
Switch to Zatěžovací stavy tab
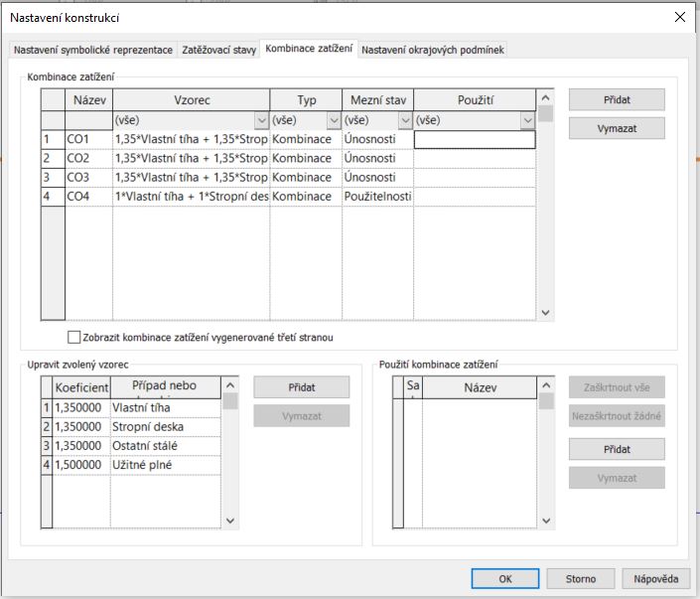pyautogui.click(x=219, y=50)
